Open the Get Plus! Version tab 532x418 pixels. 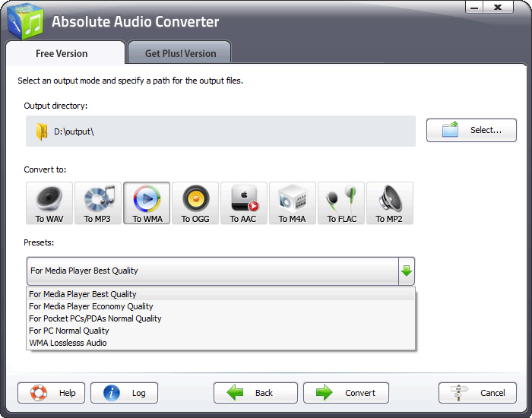point(180,52)
